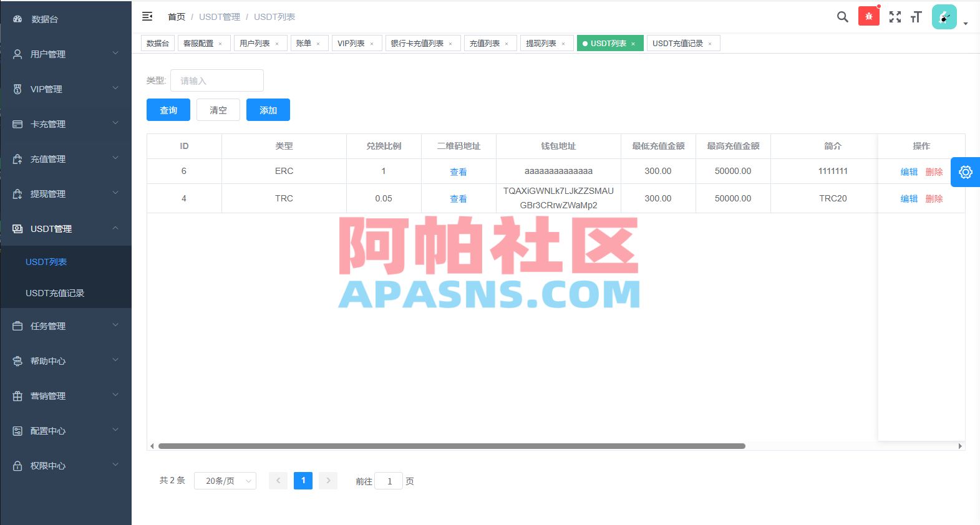The width and height of the screenshot is (980, 525).
Task: Close the 用户列表 tab
Action: click(277, 44)
